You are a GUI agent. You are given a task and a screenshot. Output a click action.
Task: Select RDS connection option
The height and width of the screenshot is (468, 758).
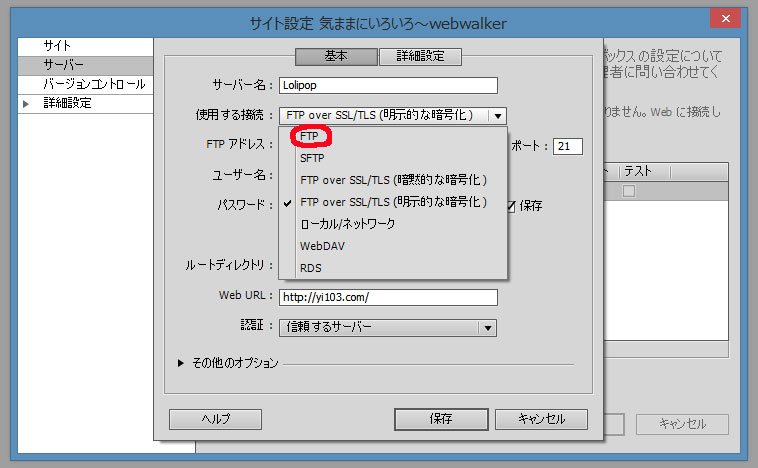[x=310, y=268]
